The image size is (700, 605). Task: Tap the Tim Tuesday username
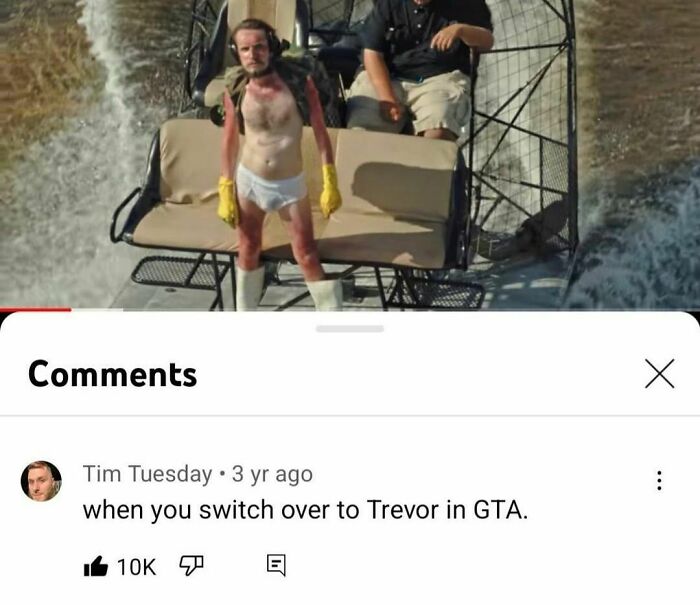(x=147, y=474)
